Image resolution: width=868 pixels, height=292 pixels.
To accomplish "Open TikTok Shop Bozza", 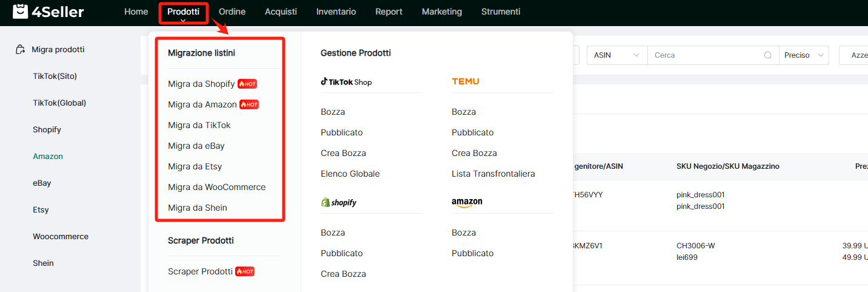I will [x=333, y=112].
